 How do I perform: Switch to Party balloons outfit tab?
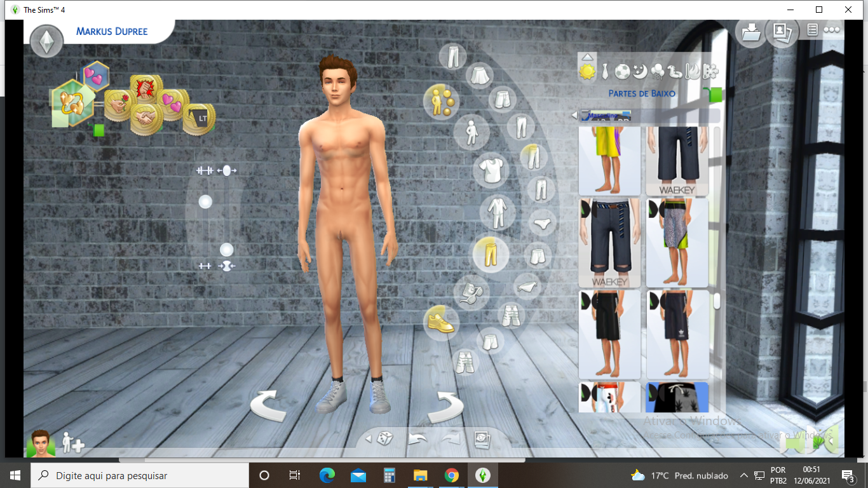pyautogui.click(x=659, y=72)
